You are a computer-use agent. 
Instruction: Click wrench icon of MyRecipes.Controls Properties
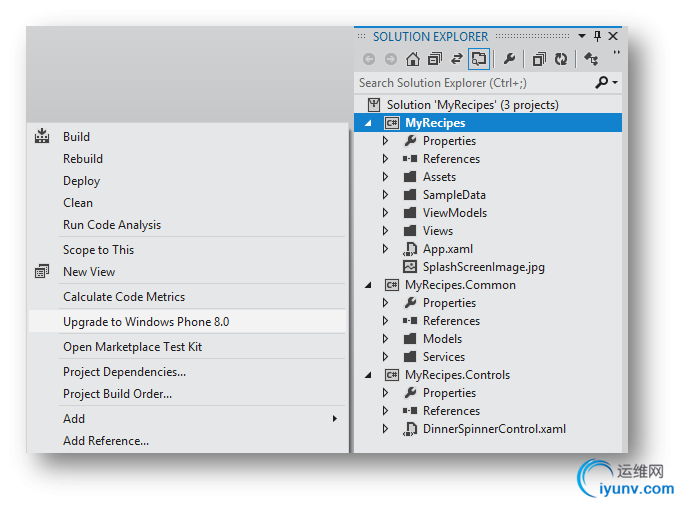[x=410, y=392]
